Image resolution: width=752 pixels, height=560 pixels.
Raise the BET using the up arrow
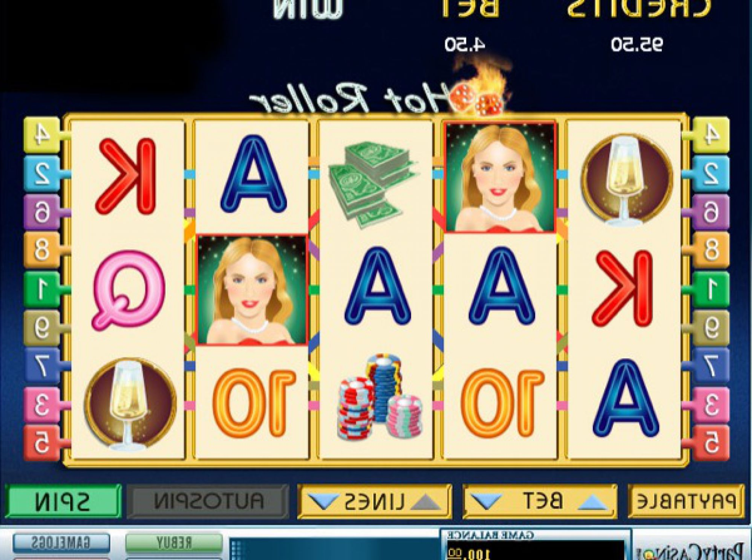click(x=593, y=502)
